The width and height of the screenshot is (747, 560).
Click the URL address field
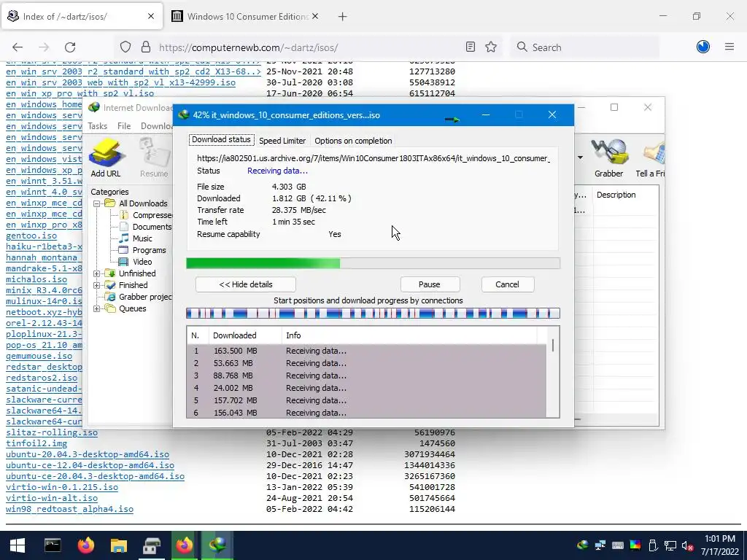[305, 47]
